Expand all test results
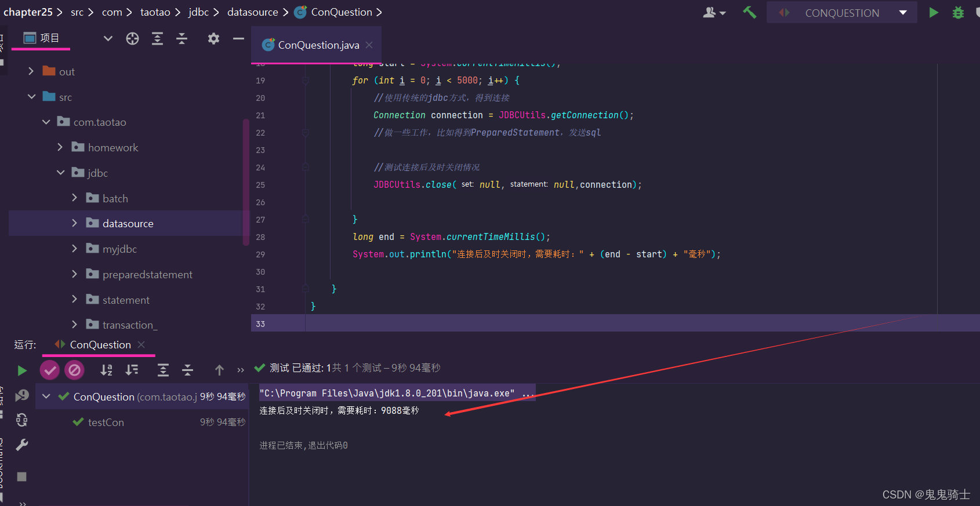The width and height of the screenshot is (980, 506). (x=163, y=370)
